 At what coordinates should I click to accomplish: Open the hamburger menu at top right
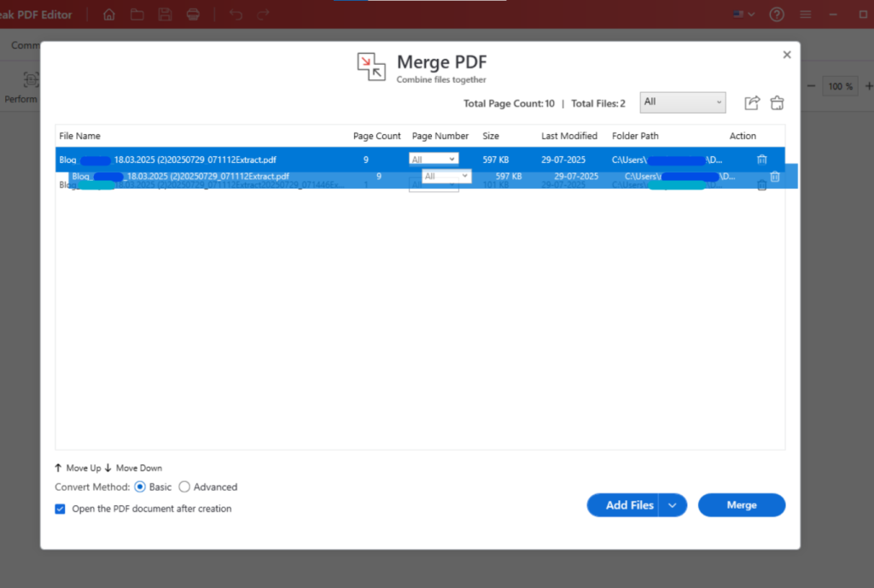[805, 14]
